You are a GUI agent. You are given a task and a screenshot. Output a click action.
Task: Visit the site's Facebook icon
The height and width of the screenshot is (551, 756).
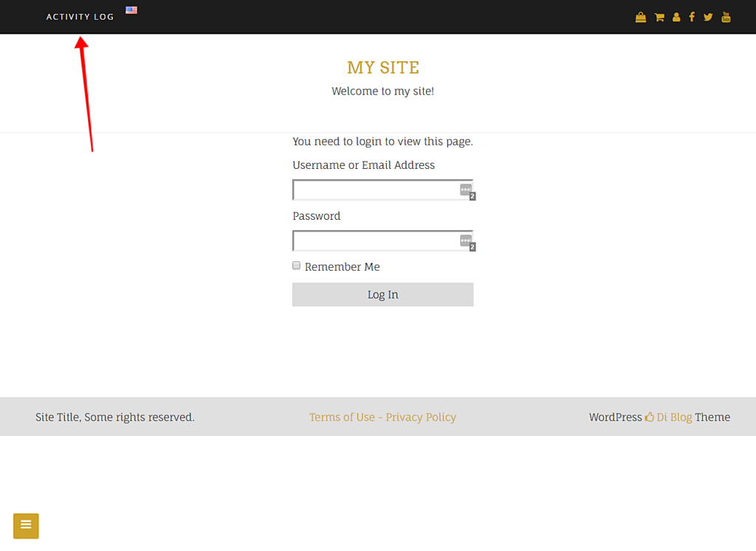click(x=692, y=16)
